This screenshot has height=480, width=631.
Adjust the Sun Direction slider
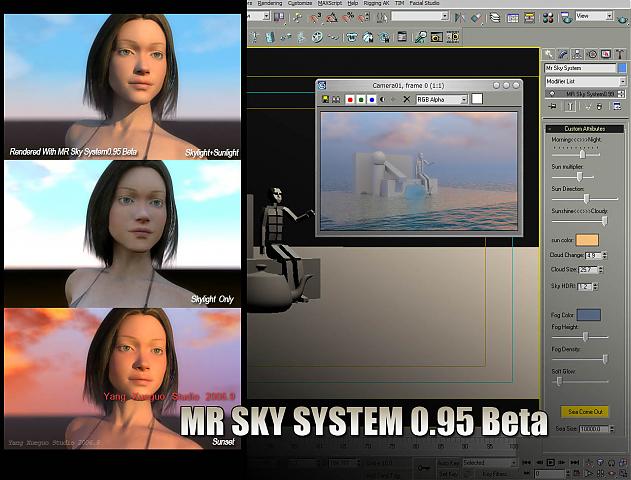click(x=586, y=199)
